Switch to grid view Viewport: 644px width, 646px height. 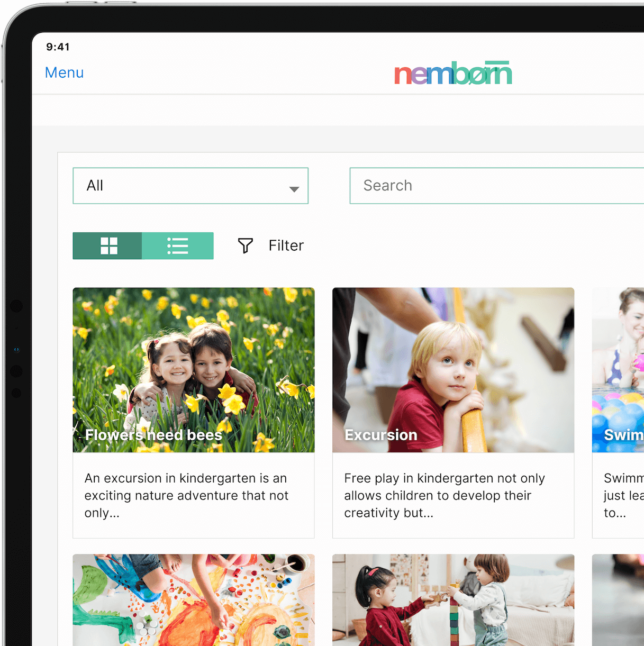pos(107,245)
